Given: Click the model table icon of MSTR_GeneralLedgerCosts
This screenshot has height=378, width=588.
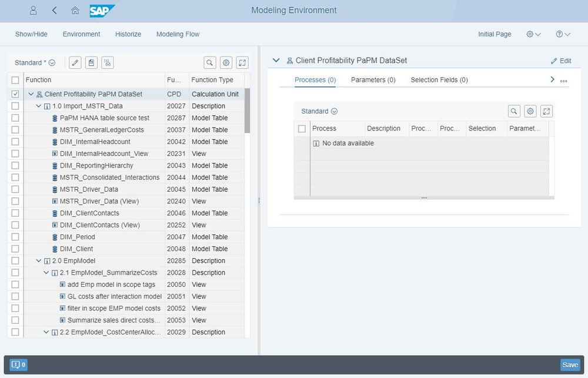Looking at the screenshot, I should pos(55,130).
